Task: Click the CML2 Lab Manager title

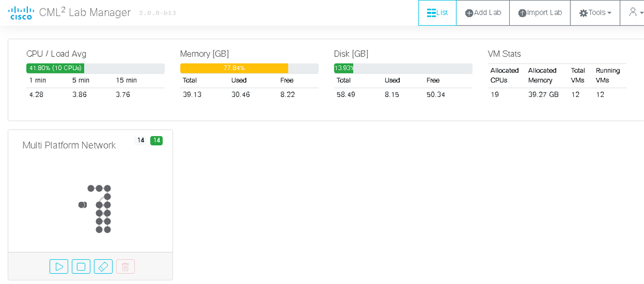Action: 85,12
